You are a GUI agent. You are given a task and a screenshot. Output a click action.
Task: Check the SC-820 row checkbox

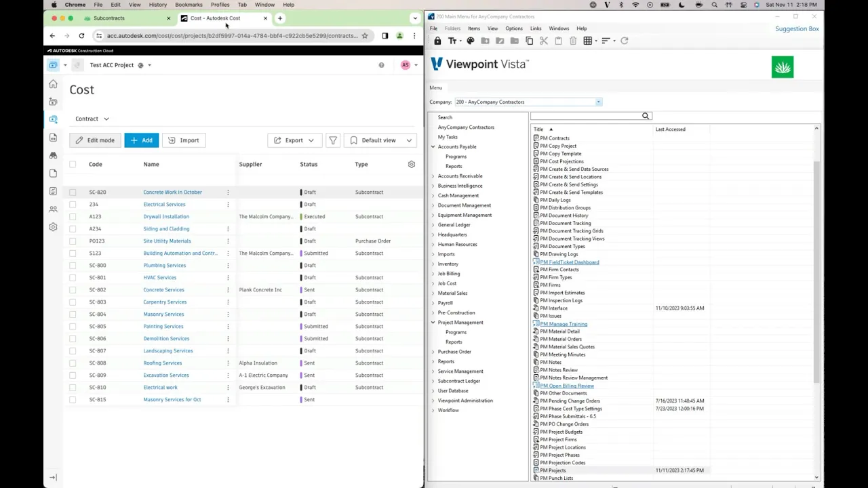coord(73,192)
